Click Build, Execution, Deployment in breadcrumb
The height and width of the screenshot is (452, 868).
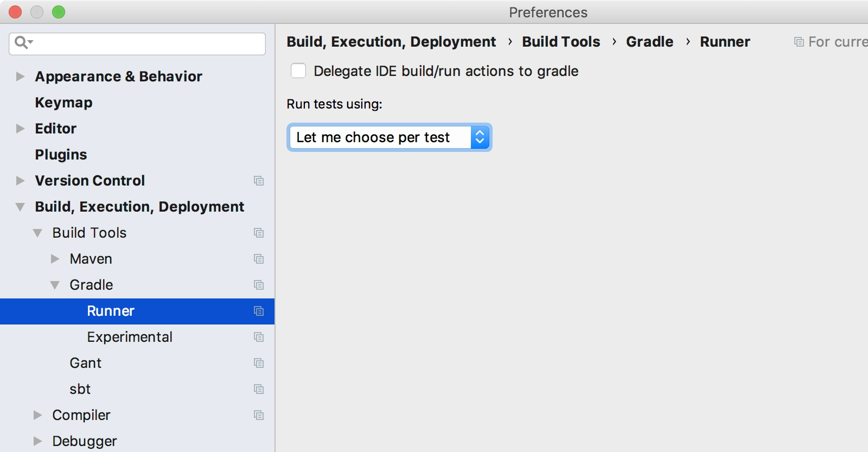click(x=391, y=42)
